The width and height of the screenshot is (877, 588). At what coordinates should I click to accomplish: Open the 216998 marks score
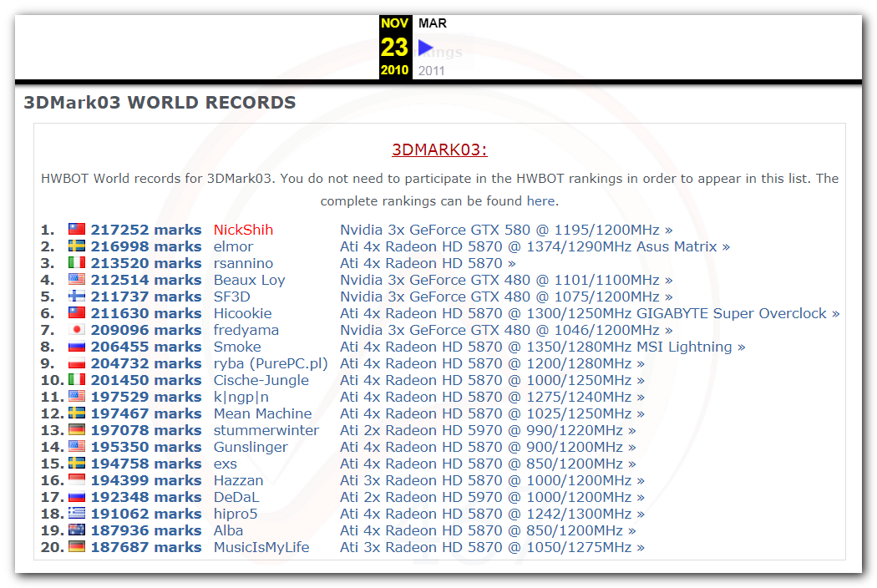pyautogui.click(x=146, y=246)
